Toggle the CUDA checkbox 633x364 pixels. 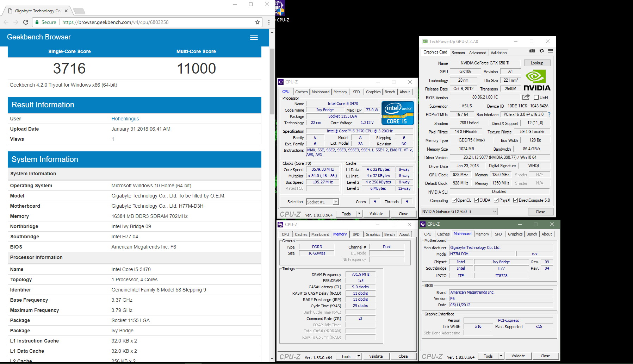[477, 200]
